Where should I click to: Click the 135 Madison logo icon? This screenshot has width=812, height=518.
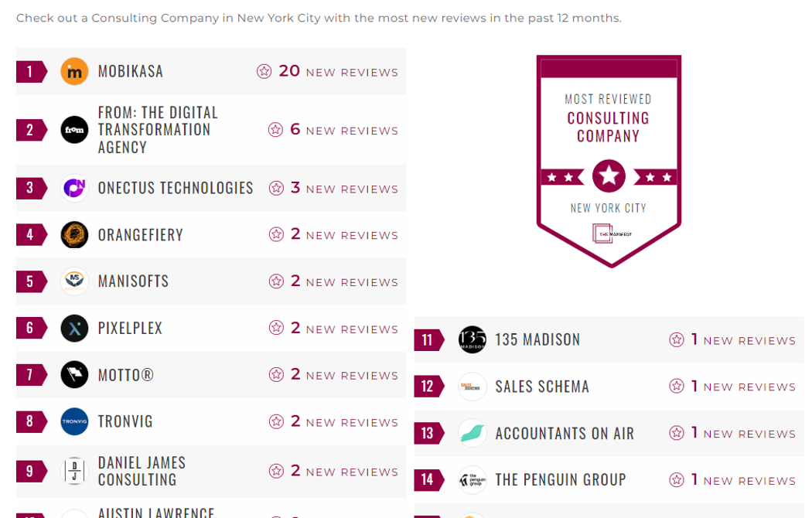(x=472, y=340)
